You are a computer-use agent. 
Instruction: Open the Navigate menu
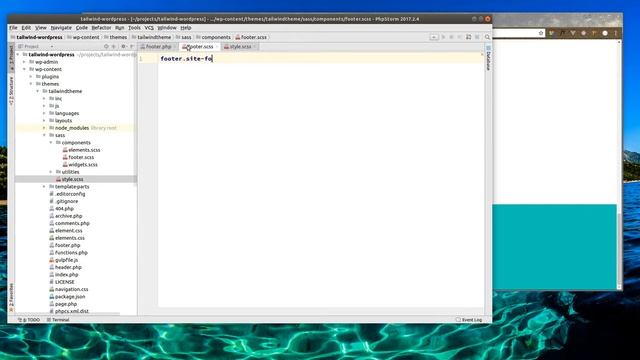61,28
